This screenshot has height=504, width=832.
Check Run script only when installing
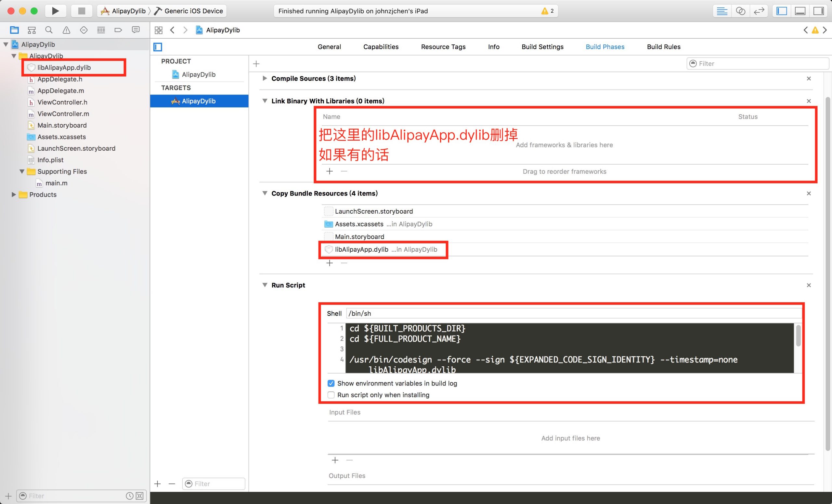(331, 395)
